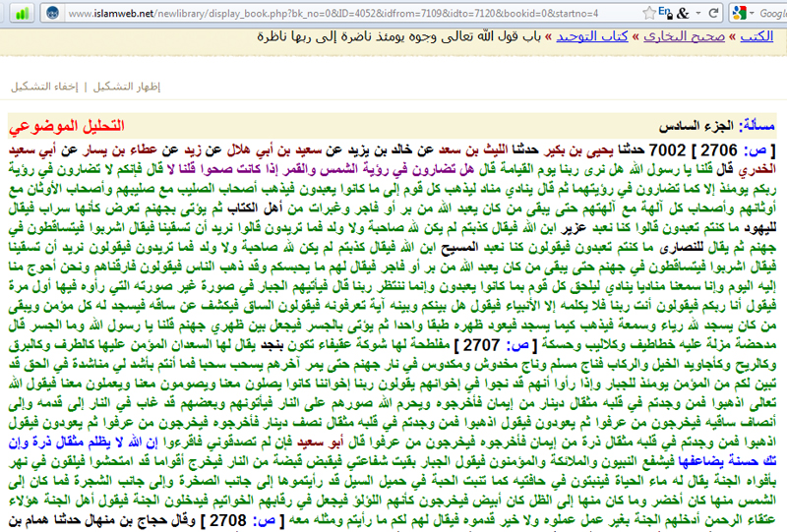The height and width of the screenshot is (532, 787).
Task: Click the islamweb.net URL address field
Action: [333, 14]
